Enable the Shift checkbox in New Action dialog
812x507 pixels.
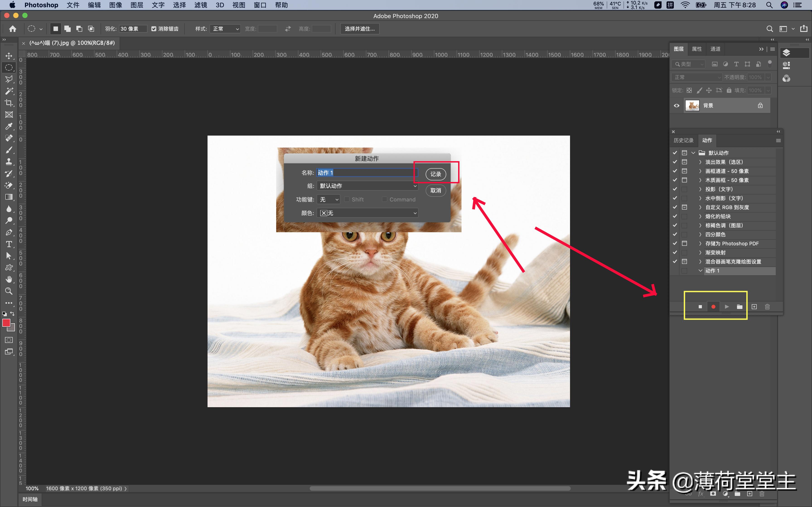coord(347,199)
